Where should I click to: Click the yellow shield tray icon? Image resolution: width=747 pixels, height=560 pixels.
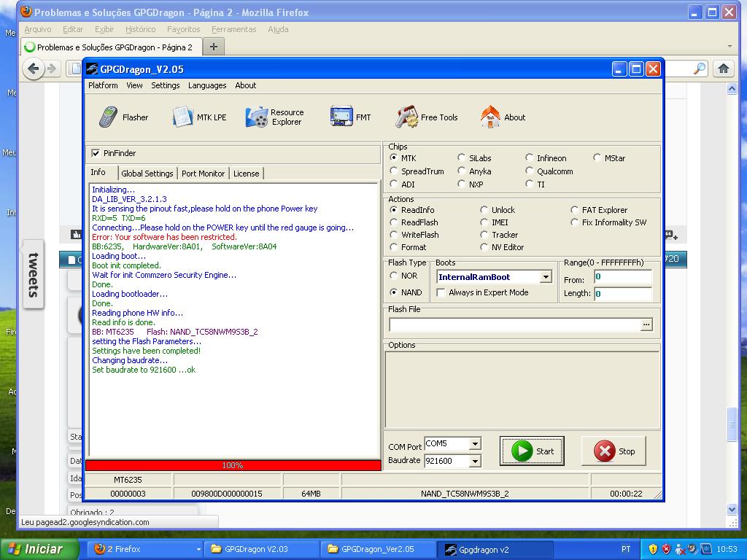(653, 549)
